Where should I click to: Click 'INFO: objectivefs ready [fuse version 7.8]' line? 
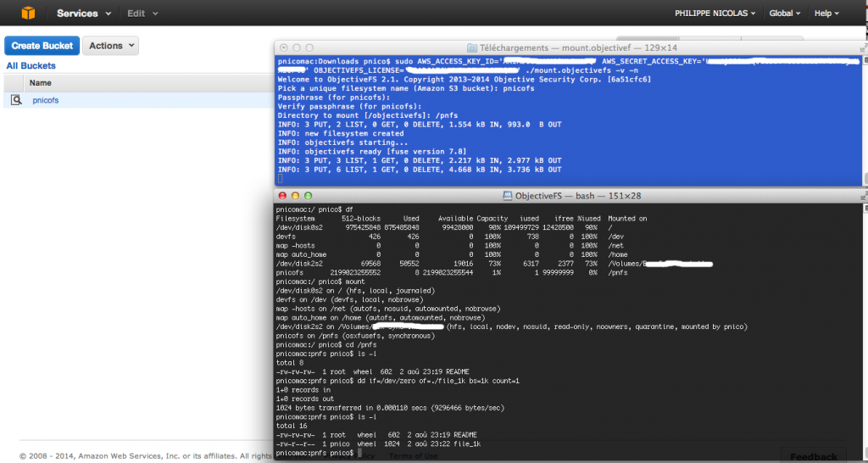[371, 152]
